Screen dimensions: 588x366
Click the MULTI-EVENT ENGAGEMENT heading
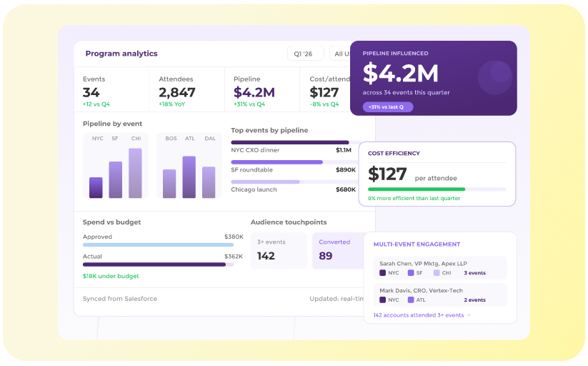(x=417, y=244)
